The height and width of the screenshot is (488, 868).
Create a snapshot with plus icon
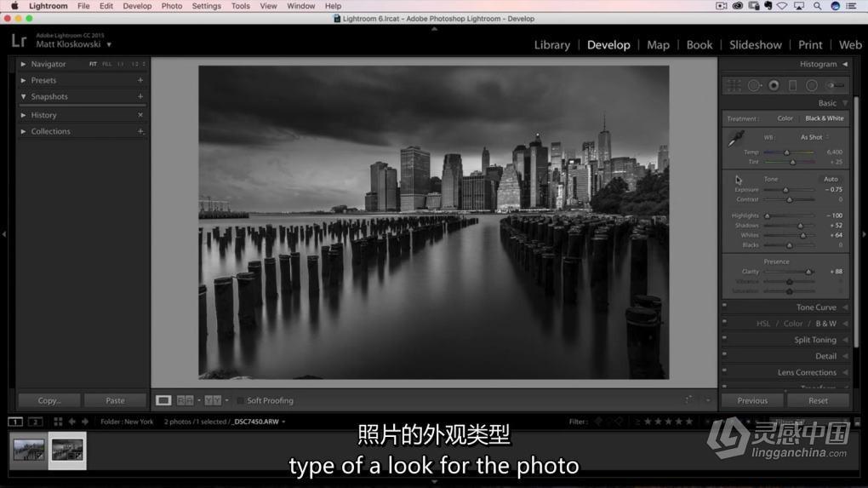[x=140, y=96]
